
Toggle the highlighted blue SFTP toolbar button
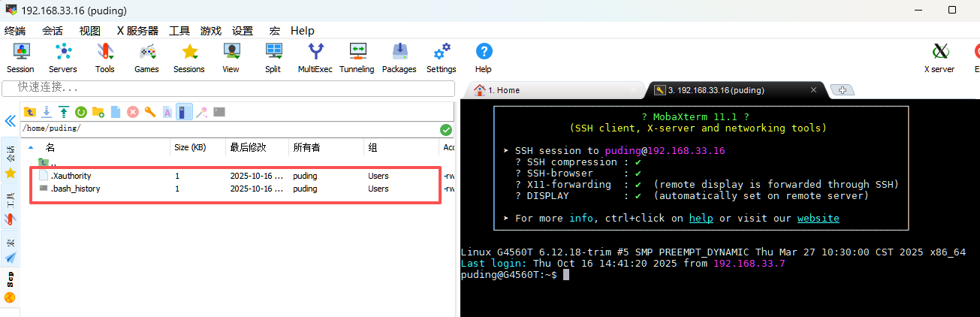click(x=184, y=112)
